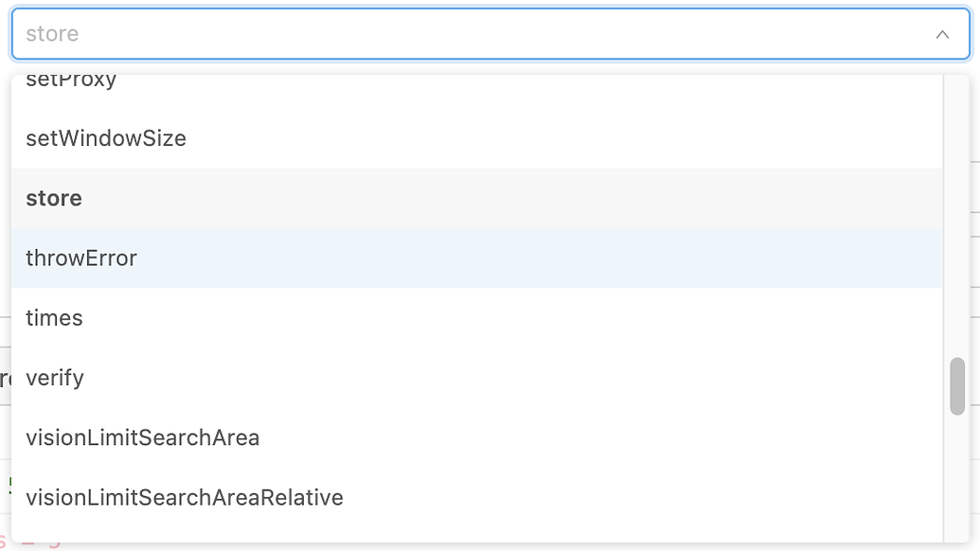The image size is (980, 551).
Task: Collapse the command dropdown with the chevron
Action: coord(942,34)
